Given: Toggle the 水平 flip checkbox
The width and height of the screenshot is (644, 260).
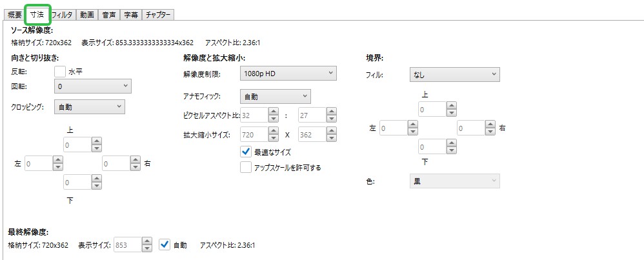Looking at the screenshot, I should (60, 72).
